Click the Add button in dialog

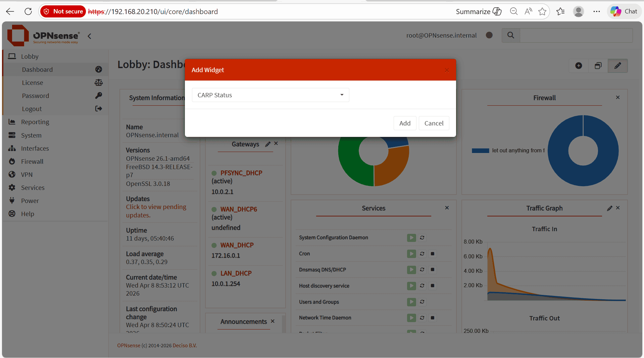click(x=405, y=123)
